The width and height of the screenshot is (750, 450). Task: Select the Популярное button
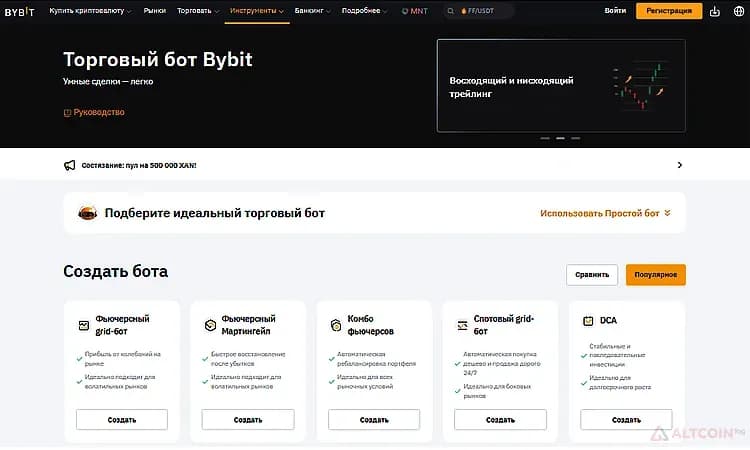[656, 275]
